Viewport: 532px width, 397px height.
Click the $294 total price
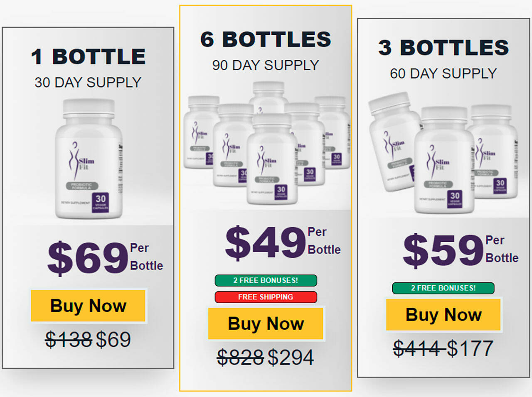tap(291, 357)
